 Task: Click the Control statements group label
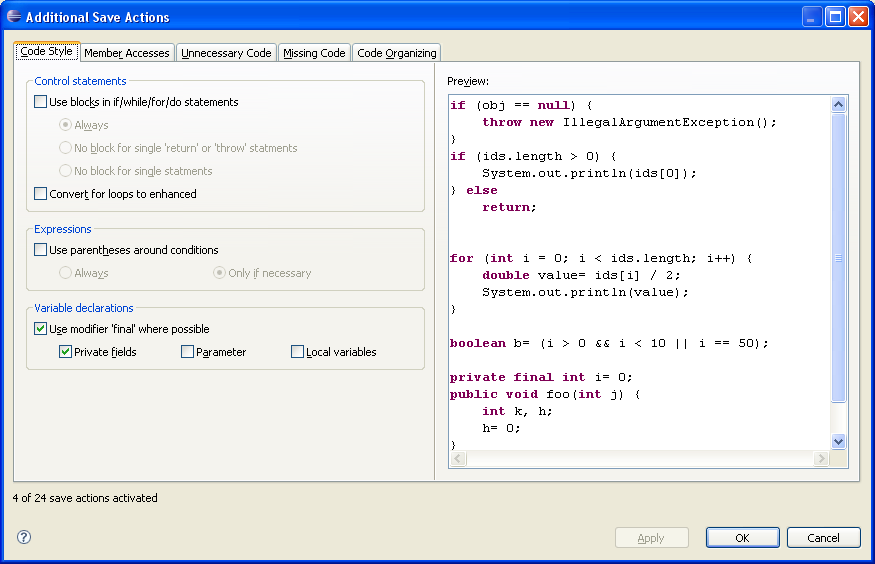80,81
